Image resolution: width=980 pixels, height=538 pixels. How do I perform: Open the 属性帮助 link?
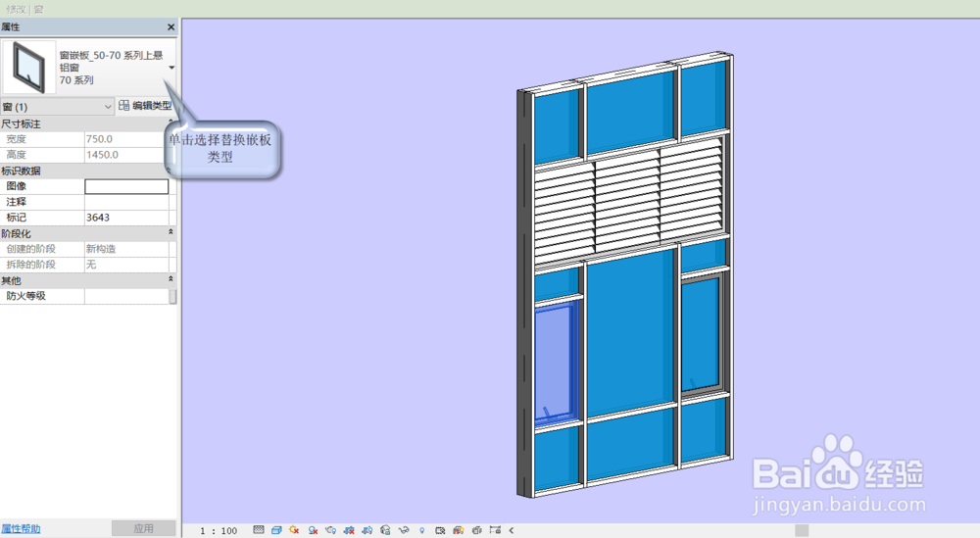click(21, 528)
